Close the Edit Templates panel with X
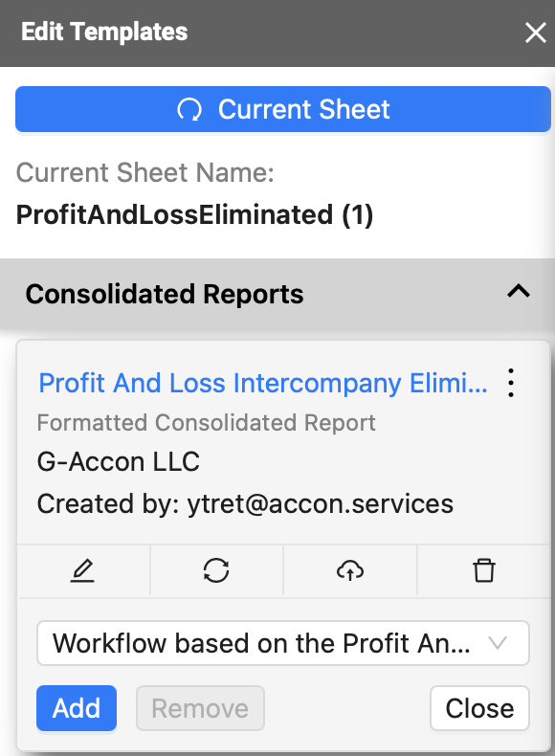 point(535,33)
